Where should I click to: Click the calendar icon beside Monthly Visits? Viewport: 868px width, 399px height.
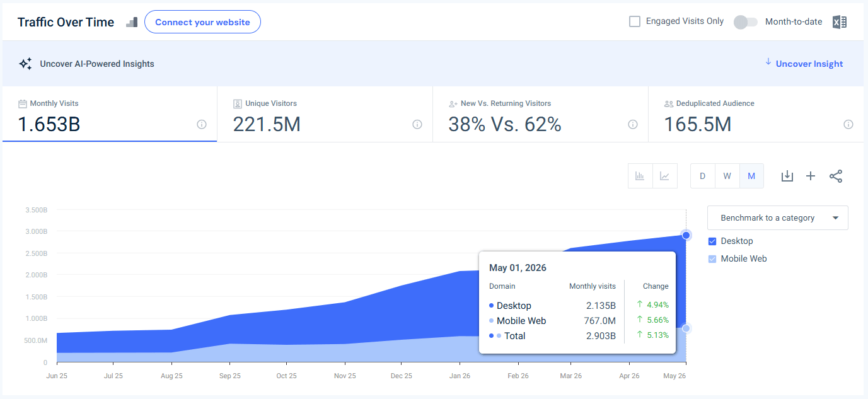point(23,103)
